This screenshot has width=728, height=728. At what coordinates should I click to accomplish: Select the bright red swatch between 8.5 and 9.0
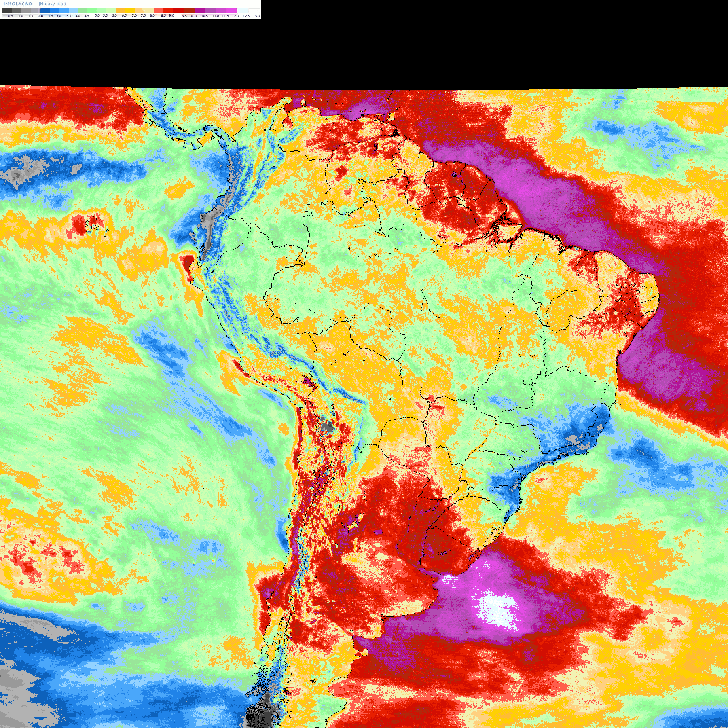click(168, 11)
